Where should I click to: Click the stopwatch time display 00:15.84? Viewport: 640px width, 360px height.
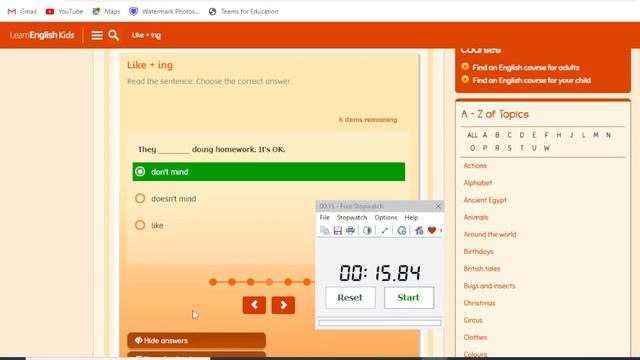380,273
